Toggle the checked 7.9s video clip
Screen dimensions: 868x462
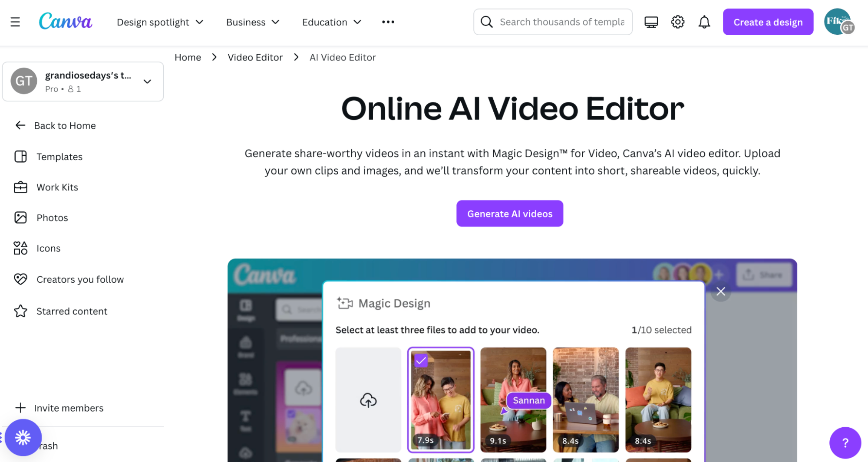441,400
